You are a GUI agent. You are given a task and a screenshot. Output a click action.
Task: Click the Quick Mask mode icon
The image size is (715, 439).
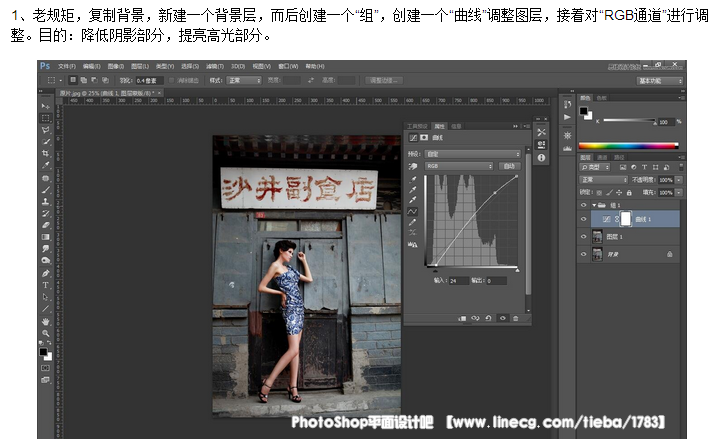46,368
